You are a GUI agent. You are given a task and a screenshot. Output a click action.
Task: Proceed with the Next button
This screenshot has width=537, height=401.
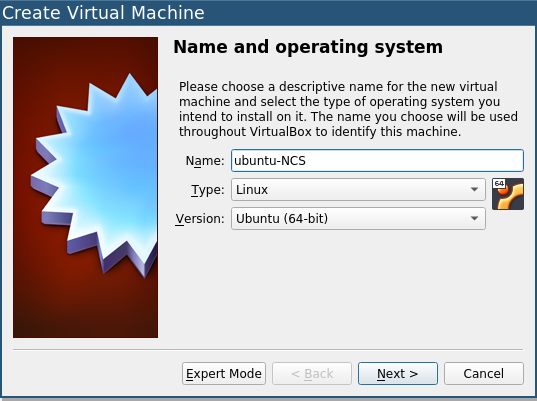[398, 373]
